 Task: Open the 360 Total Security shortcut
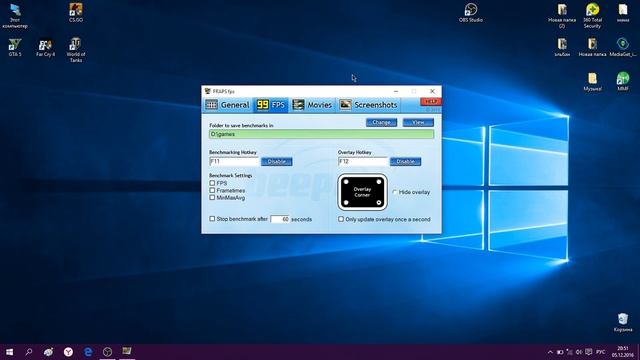592,16
